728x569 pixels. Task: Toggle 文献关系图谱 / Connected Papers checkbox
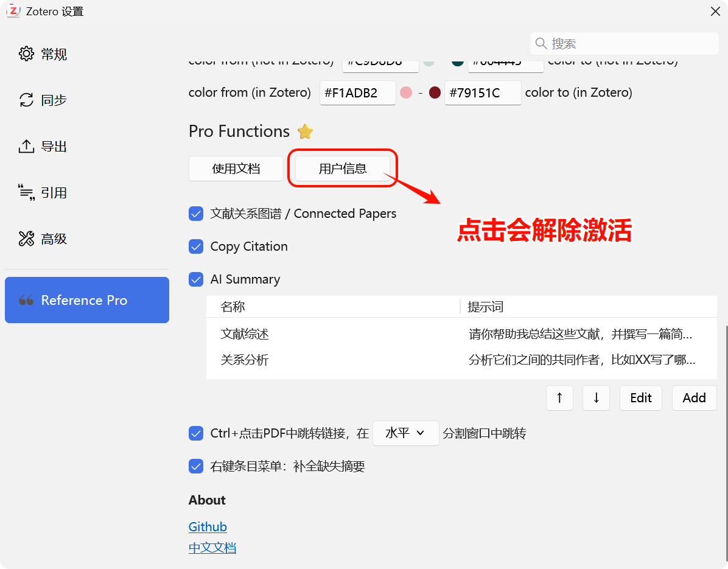pos(196,214)
